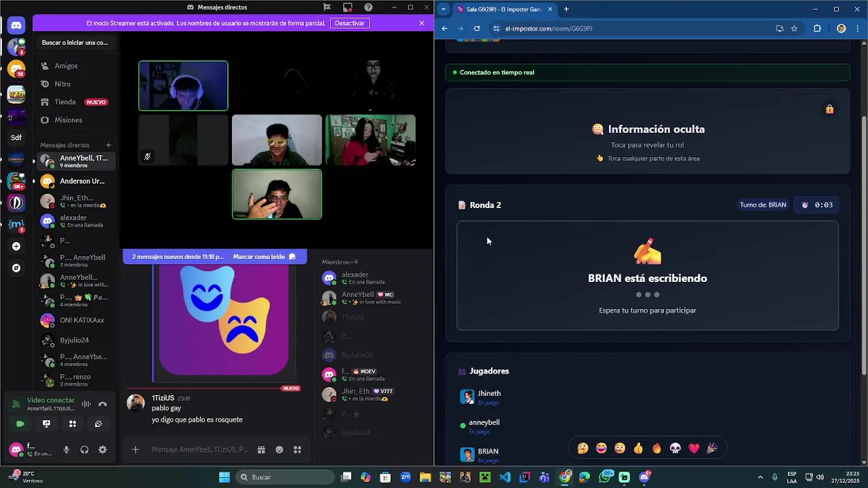This screenshot has height=488, width=868.
Task: Deafen headphones in Discord user panel
Action: pyautogui.click(x=84, y=449)
